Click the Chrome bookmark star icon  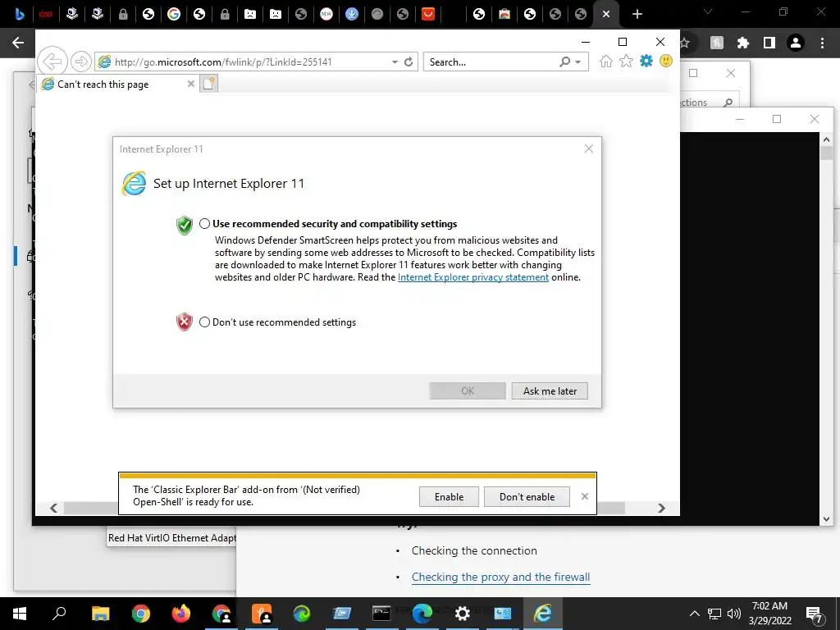(x=685, y=43)
